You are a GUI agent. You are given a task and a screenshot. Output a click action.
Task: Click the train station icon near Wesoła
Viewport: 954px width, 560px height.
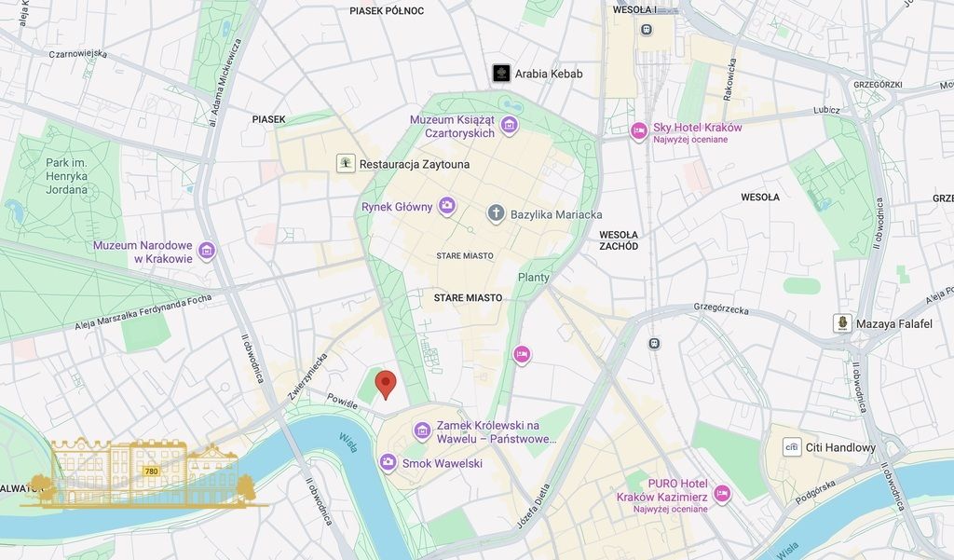[x=646, y=29]
